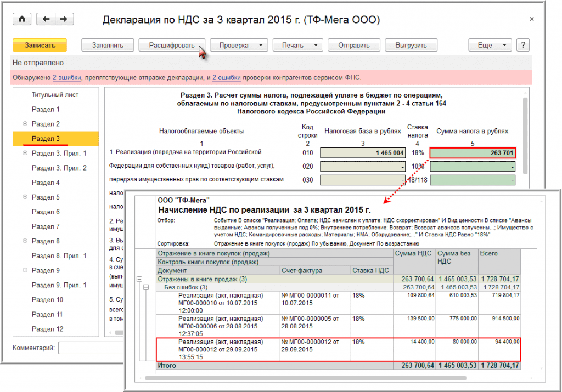The width and height of the screenshot is (562, 392).
Task: Open the Проверка dropdown menu
Action: pos(239,45)
